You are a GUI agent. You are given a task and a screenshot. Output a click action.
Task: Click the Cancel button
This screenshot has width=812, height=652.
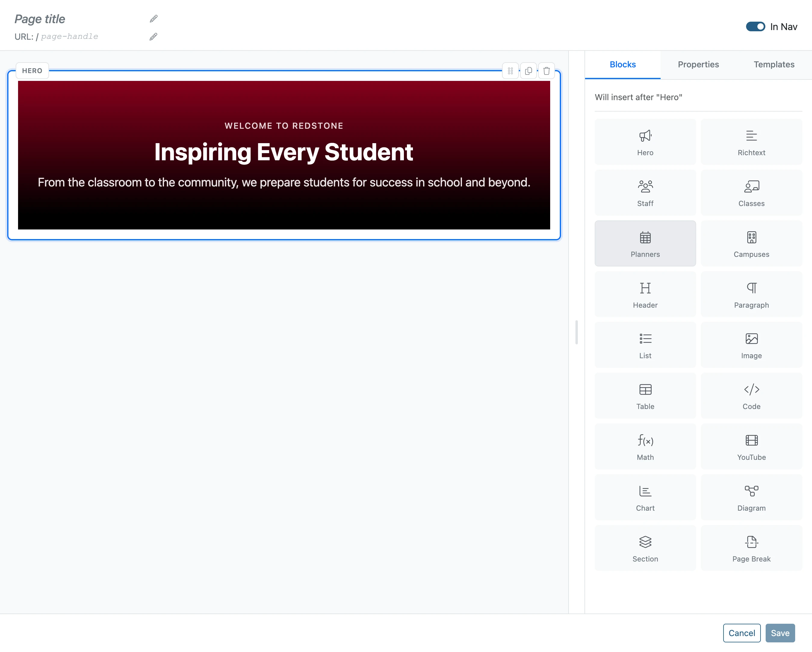(x=742, y=633)
